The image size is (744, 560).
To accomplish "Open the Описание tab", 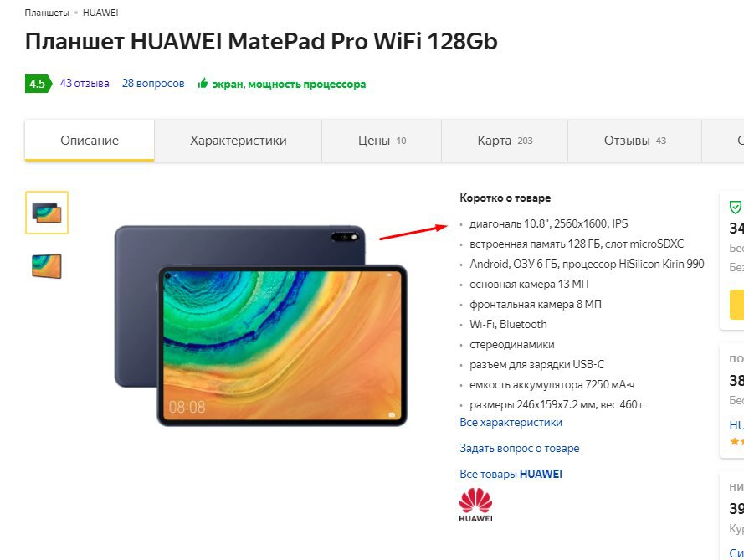I will click(90, 141).
